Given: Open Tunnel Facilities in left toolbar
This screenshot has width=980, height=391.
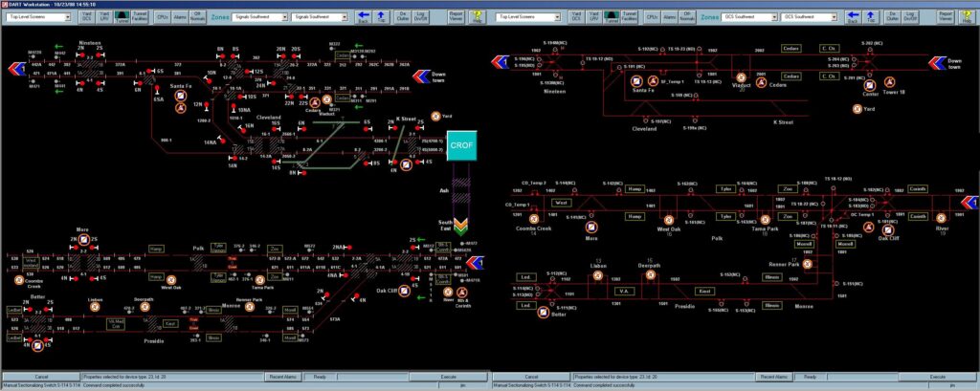Looking at the screenshot, I should point(140,17).
